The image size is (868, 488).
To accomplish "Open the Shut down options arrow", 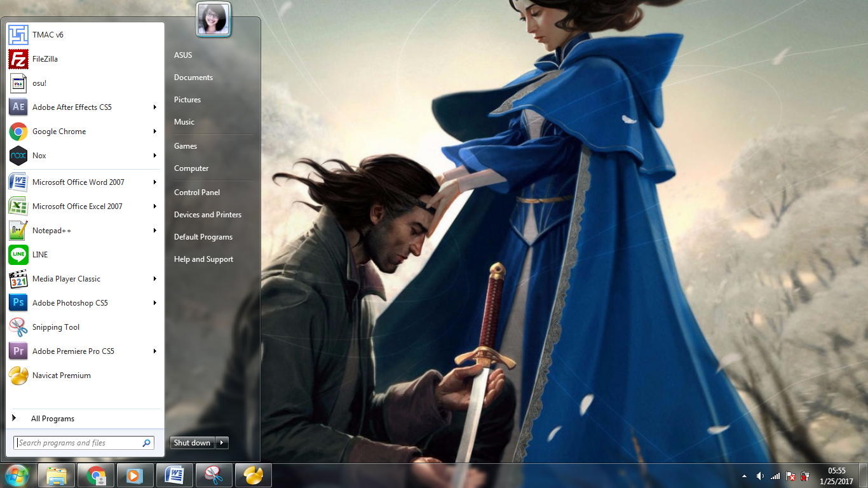I will click(222, 443).
